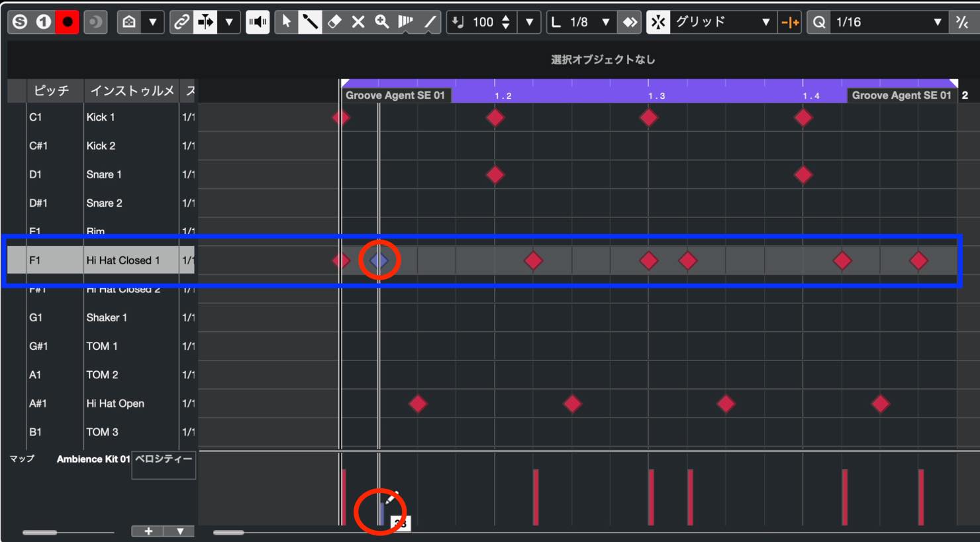Click the plus button below drum list

[148, 531]
